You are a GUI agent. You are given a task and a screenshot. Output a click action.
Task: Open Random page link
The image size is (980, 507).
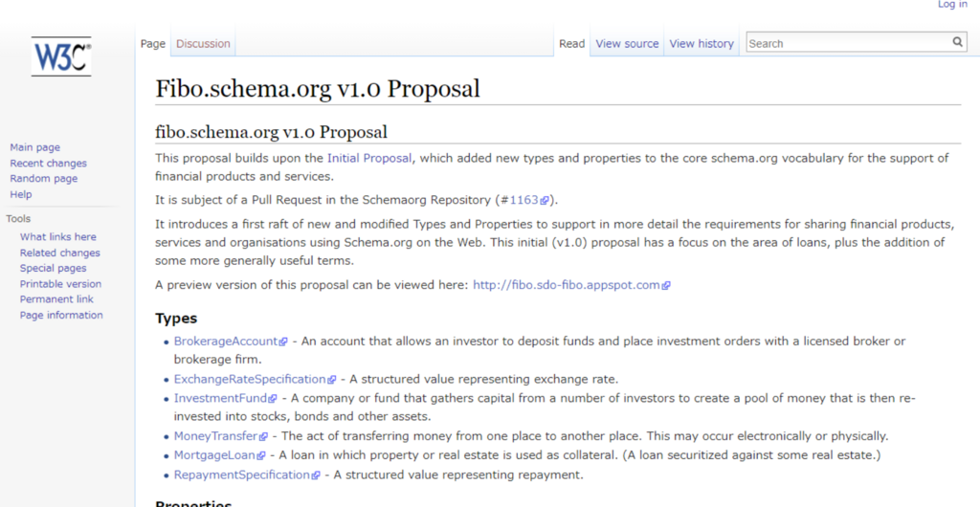click(x=44, y=179)
